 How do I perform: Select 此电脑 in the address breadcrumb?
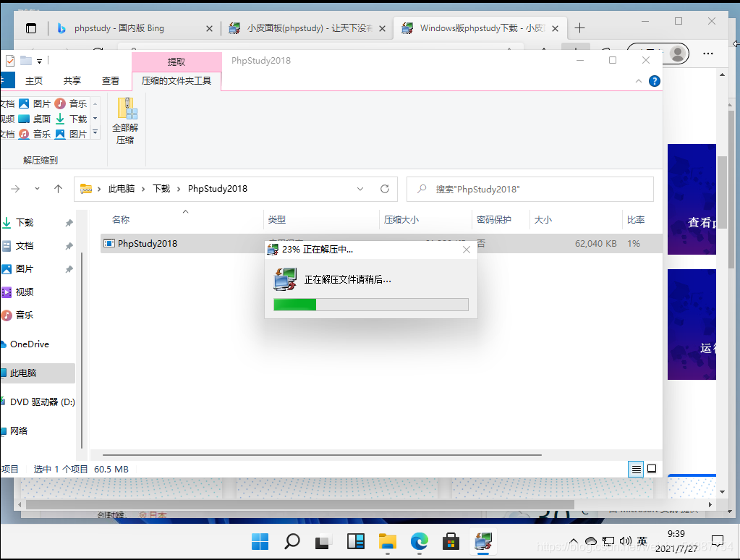click(122, 189)
